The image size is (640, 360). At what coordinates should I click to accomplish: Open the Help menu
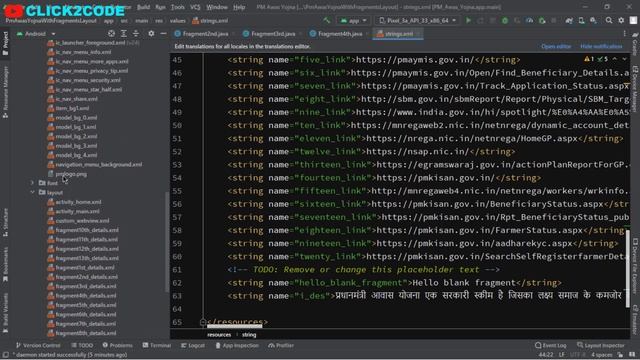(239, 7)
